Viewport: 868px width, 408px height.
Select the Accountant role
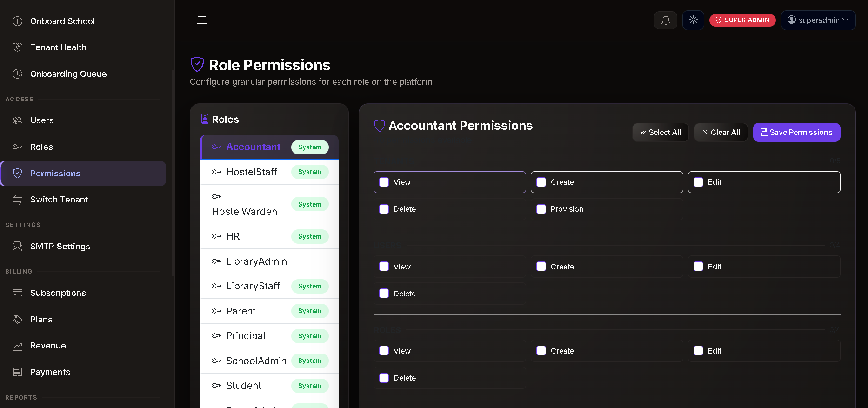point(269,147)
